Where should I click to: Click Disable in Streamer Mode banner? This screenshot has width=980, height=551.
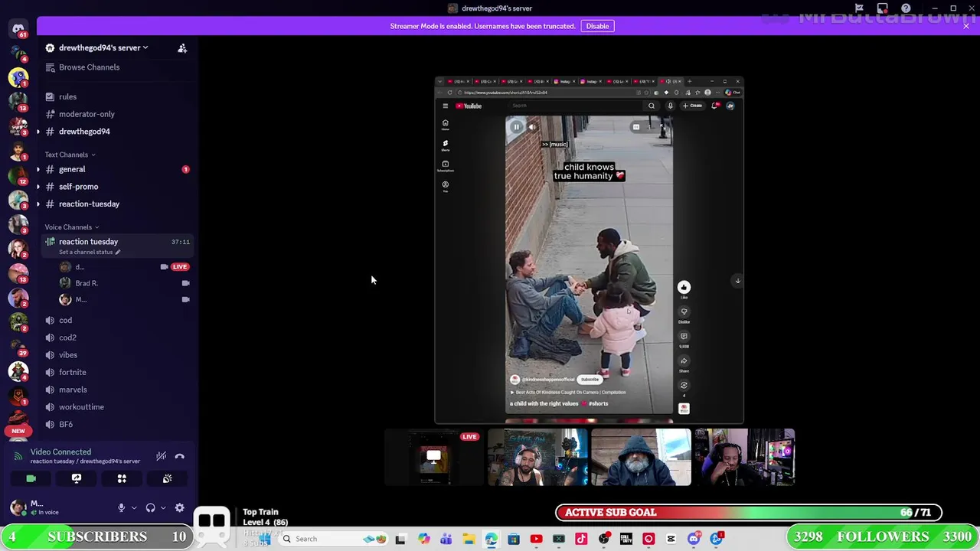(x=597, y=26)
